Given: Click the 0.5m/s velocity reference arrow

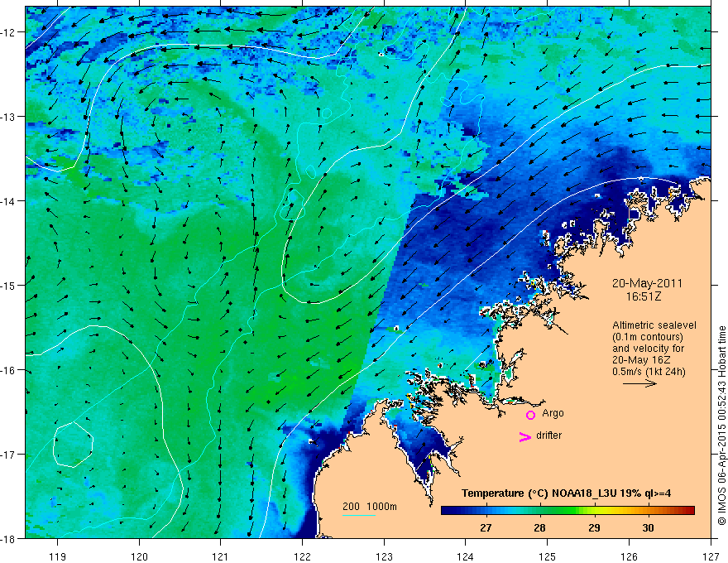Looking at the screenshot, I should (639, 383).
